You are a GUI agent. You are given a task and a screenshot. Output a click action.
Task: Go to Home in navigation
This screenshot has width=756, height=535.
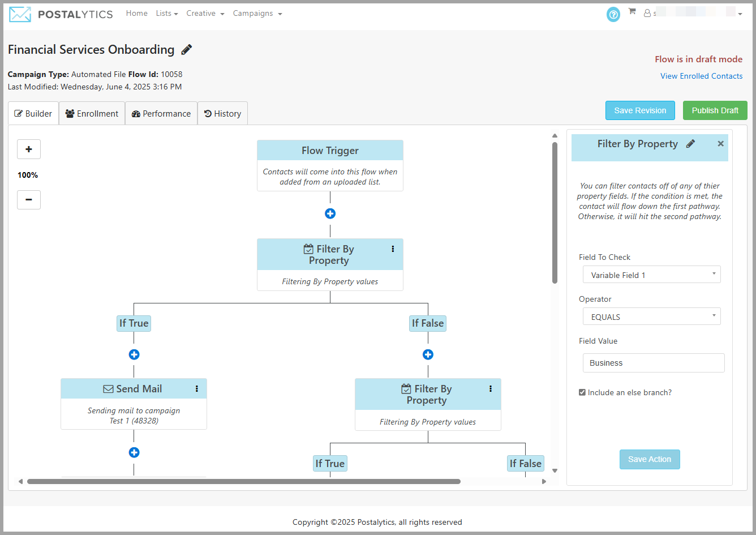137,13
